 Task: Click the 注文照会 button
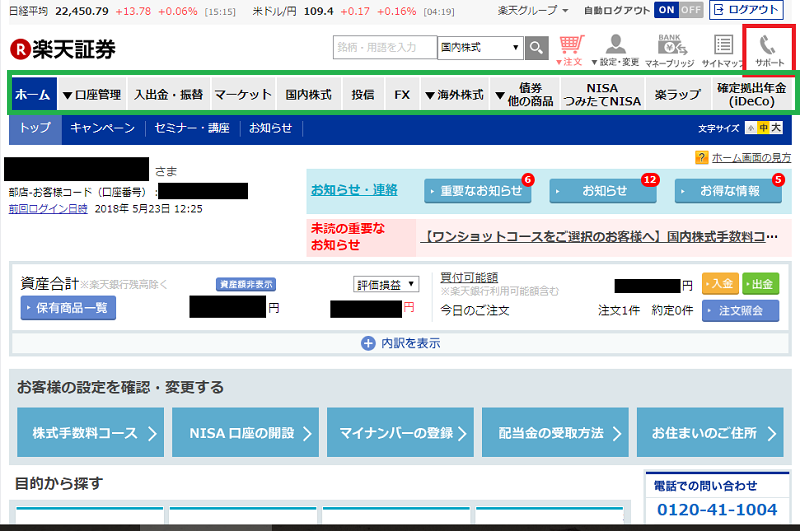coord(740,310)
